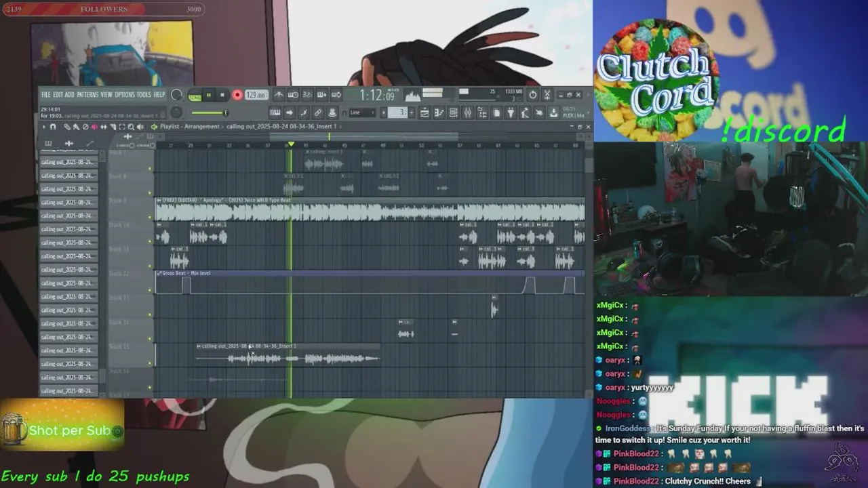Viewport: 868px width, 488px height.
Task: Open the Channel rack view icon
Action: coord(453,113)
